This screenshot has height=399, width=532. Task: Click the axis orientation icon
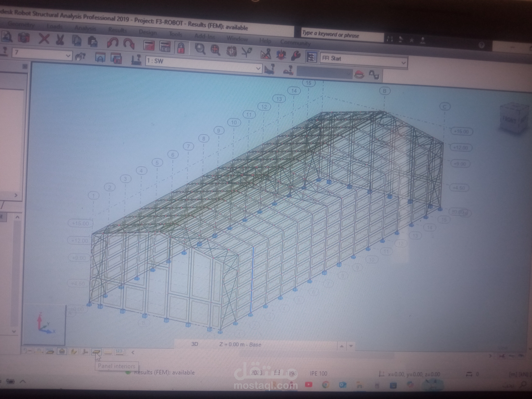coord(247,52)
